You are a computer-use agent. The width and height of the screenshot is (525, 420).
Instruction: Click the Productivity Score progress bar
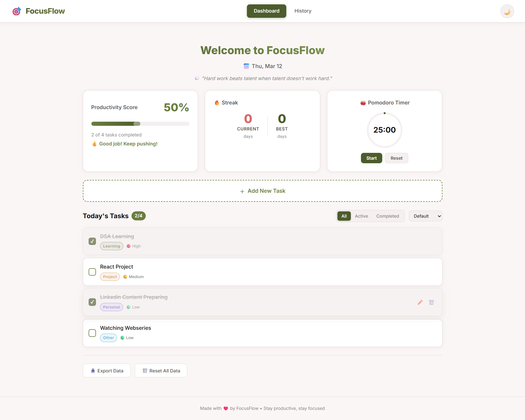140,124
